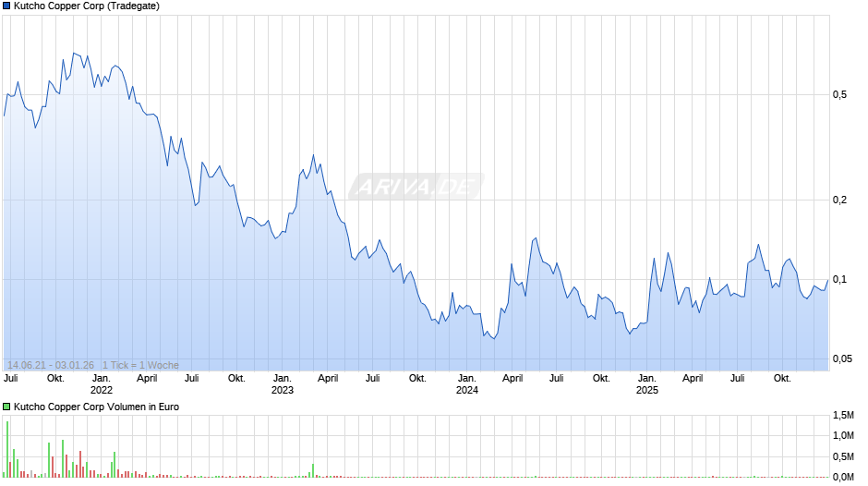Click the blue Kutcho Copper Corp legend square

click(x=6, y=6)
